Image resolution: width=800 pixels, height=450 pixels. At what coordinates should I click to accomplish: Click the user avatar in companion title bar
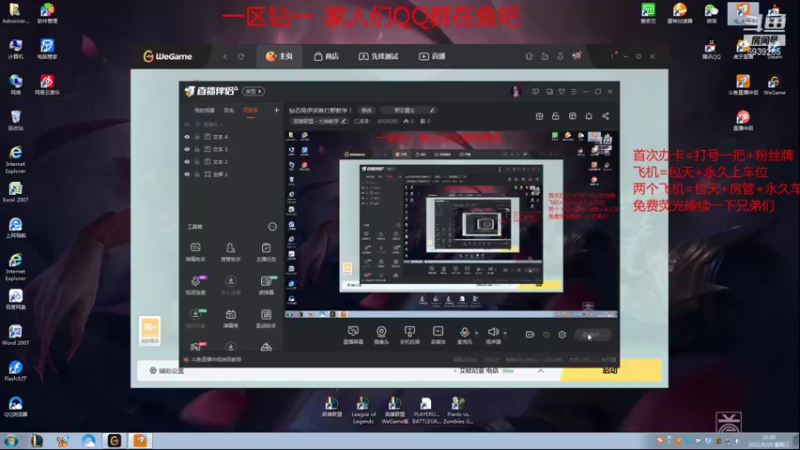pos(516,91)
